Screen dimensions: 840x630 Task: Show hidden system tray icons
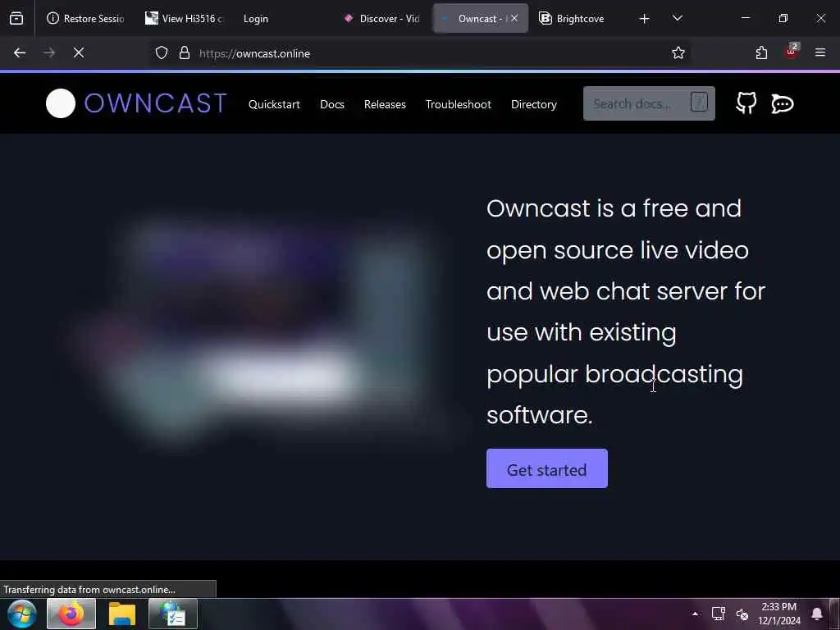point(695,614)
